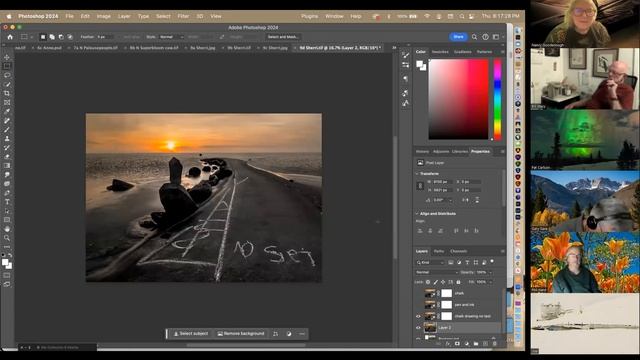Image resolution: width=640 pixels, height=360 pixels.
Task: Select the Brush tool
Action: click(x=7, y=130)
